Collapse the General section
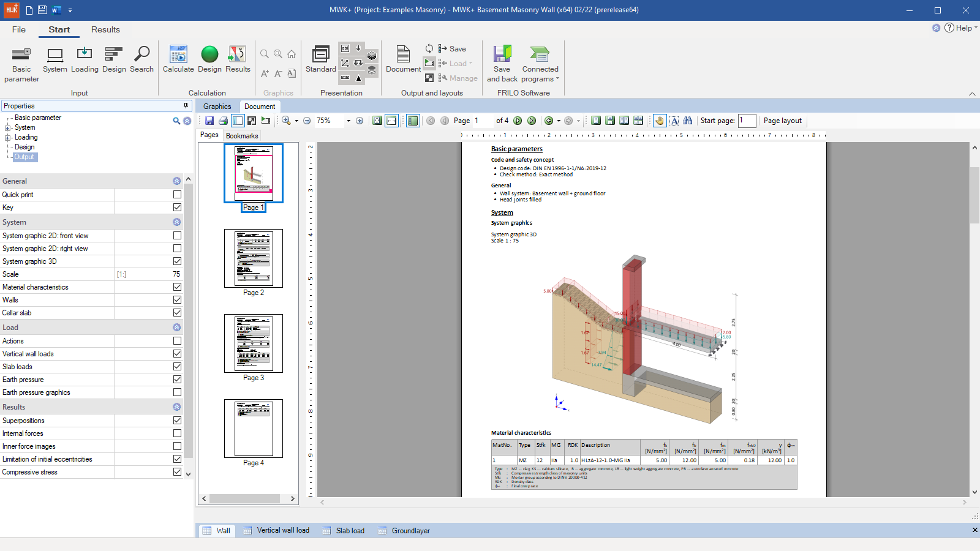The image size is (980, 551). pyautogui.click(x=176, y=181)
